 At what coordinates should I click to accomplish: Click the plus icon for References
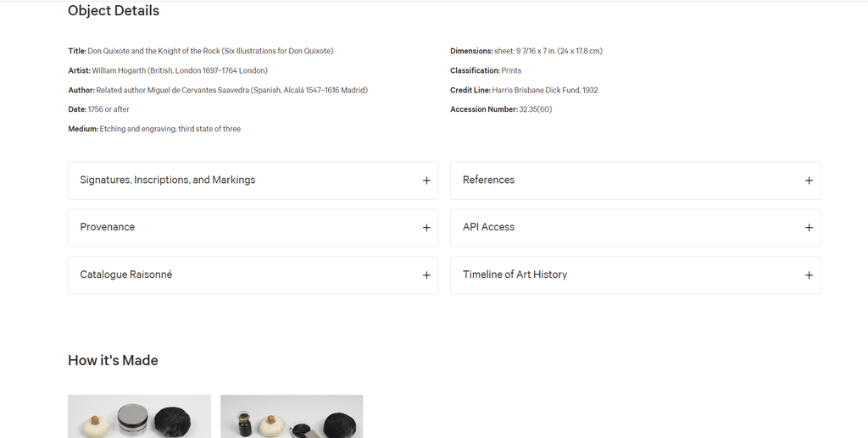[809, 180]
